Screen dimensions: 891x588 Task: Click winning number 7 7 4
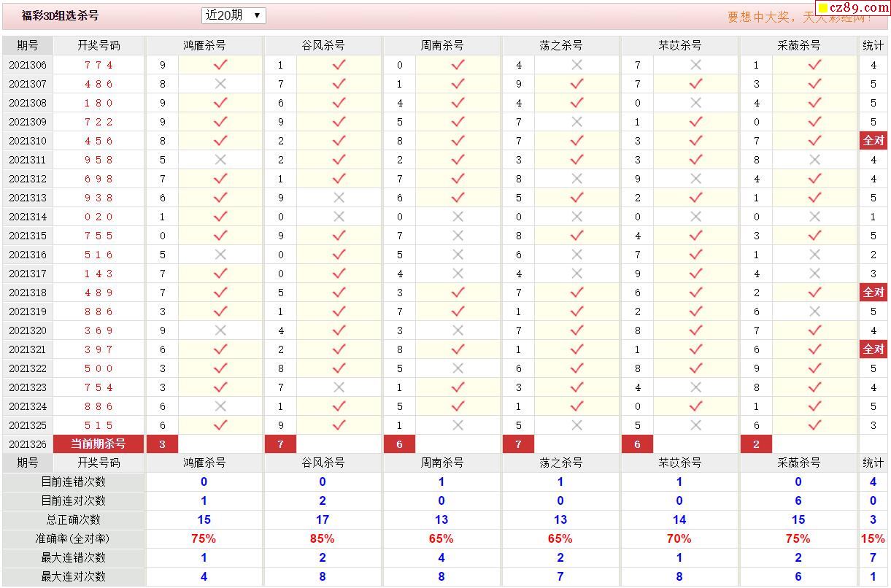pyautogui.click(x=99, y=65)
